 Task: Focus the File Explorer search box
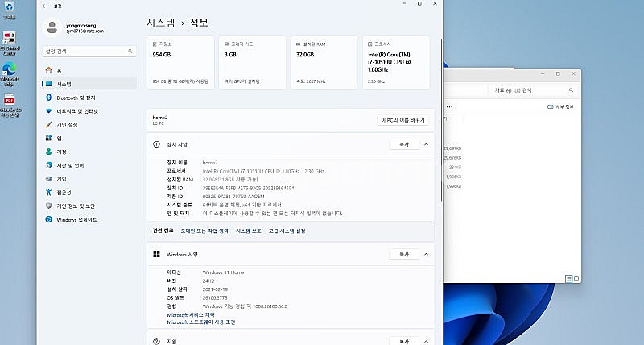(533, 90)
